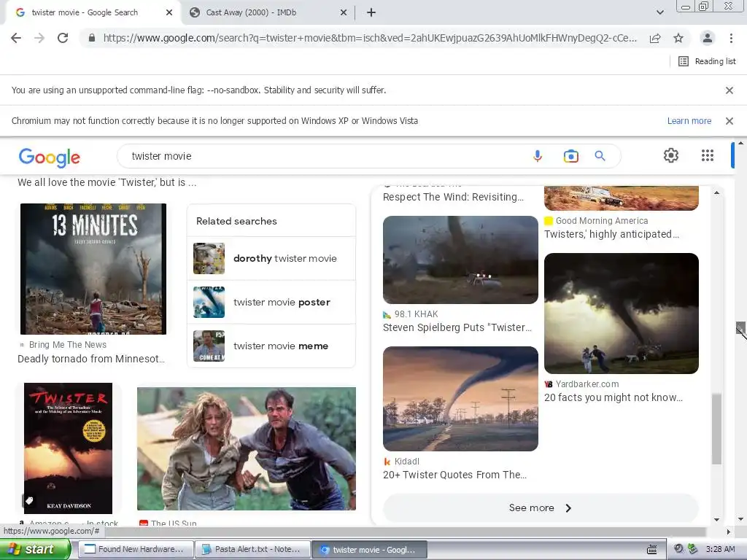Open the 98.1 KHAK tornado image
This screenshot has height=560, width=747.
pyautogui.click(x=460, y=260)
